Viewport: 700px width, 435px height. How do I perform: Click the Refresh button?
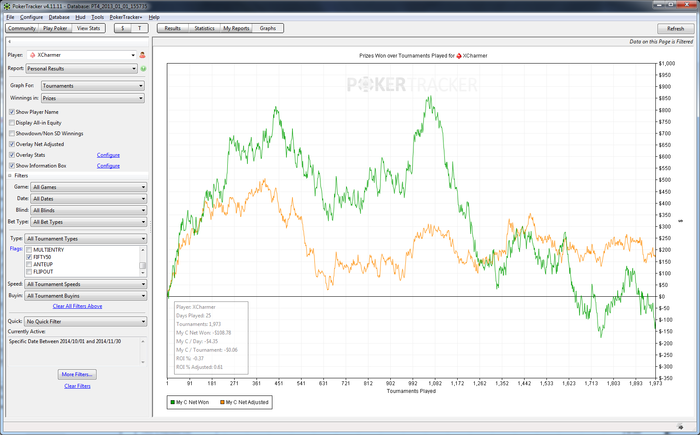675,29
